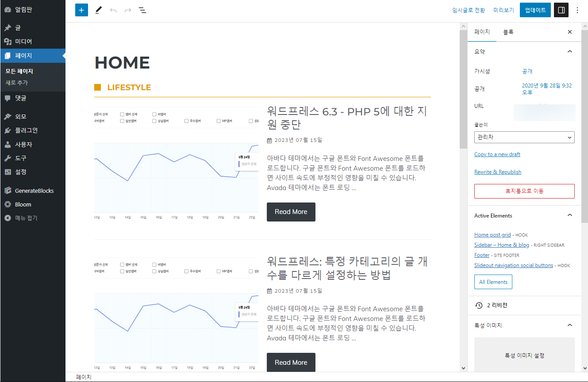The height and width of the screenshot is (382, 588).
Task: Click 임시글로 전환 button
Action: 469,10
